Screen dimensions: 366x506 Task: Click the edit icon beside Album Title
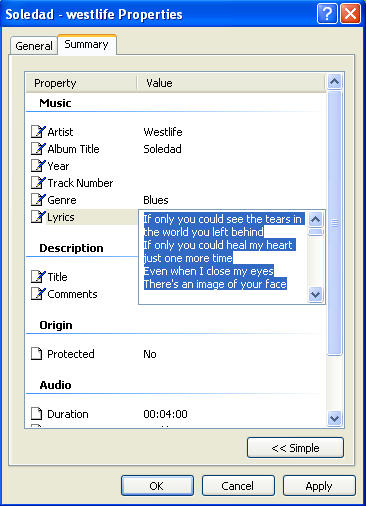pyautogui.click(x=38, y=149)
